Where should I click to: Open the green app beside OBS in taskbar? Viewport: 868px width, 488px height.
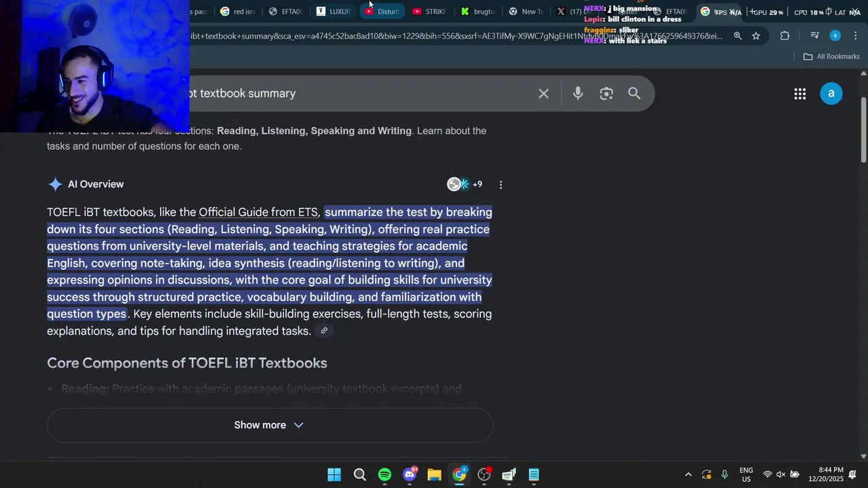click(x=509, y=474)
